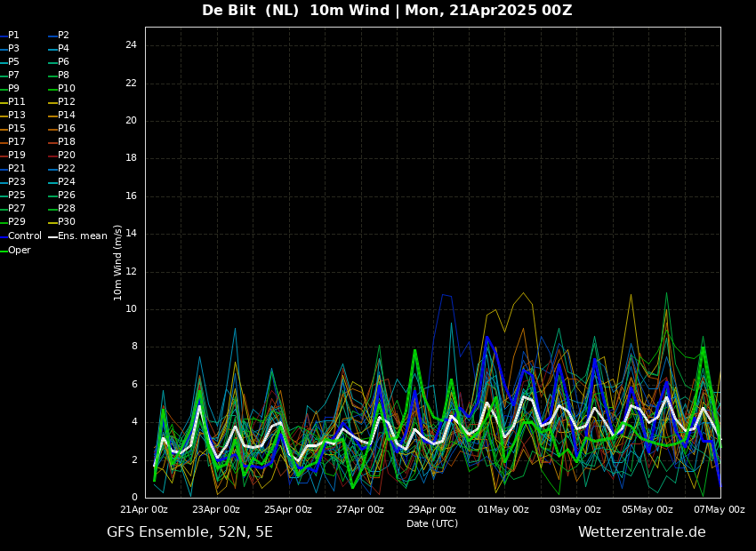Select the '03May 00z' date label

click(575, 510)
